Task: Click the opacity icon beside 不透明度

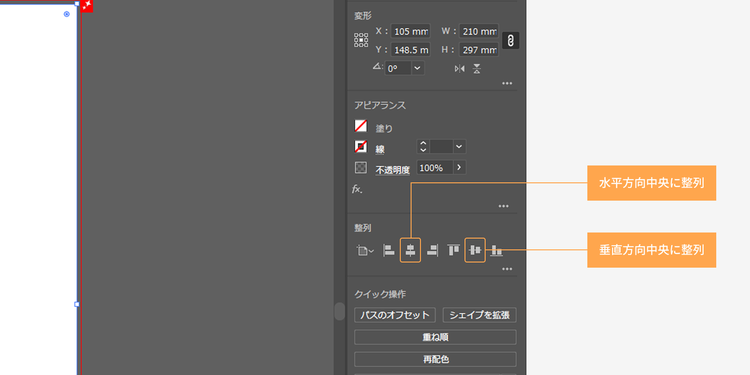Action: pos(361,167)
